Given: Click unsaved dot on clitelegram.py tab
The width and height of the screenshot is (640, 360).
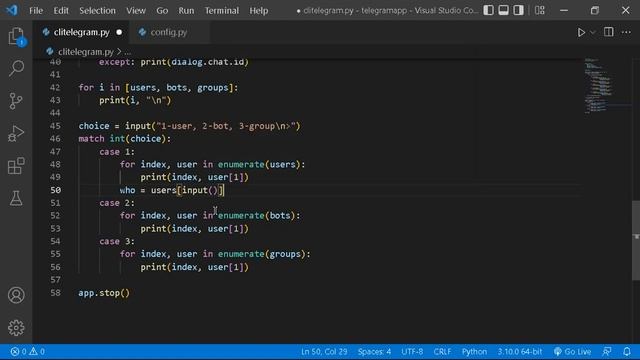Looking at the screenshot, I should click(119, 32).
